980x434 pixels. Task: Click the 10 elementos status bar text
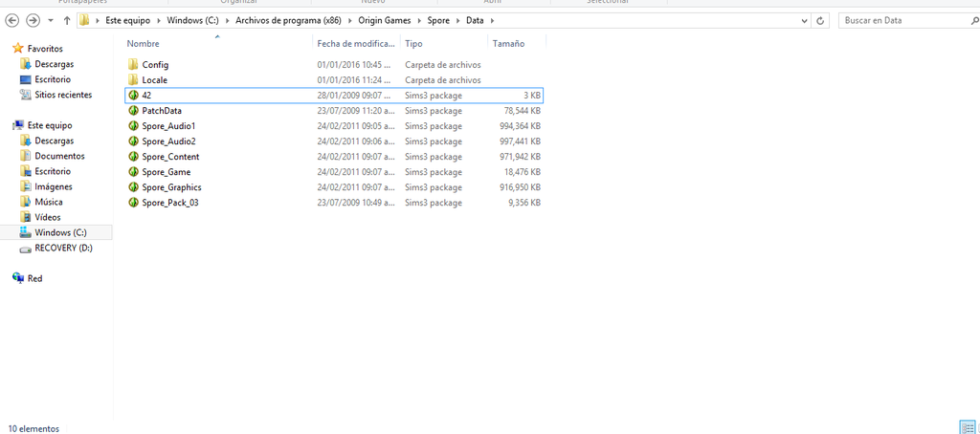pyautogui.click(x=33, y=428)
